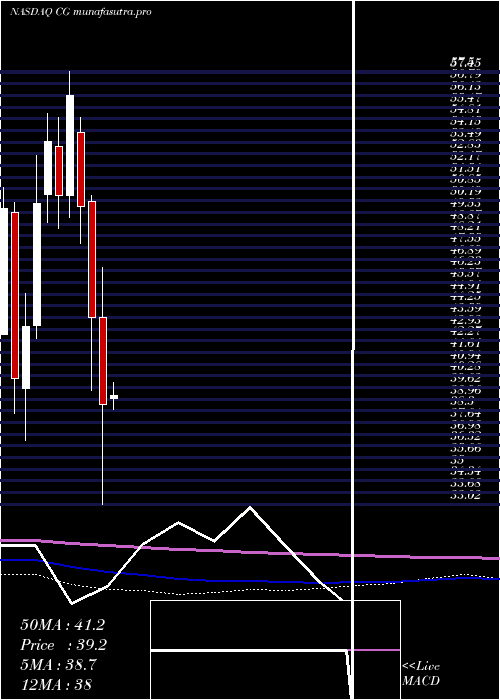
Task: Click the 52.17 price axis label
Action: click(x=465, y=157)
